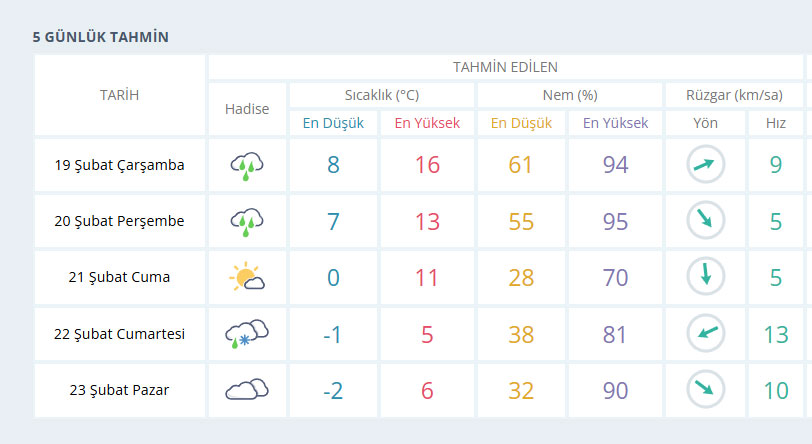The width and height of the screenshot is (812, 444).
Task: Click the Hadise column header
Action: coord(247,109)
